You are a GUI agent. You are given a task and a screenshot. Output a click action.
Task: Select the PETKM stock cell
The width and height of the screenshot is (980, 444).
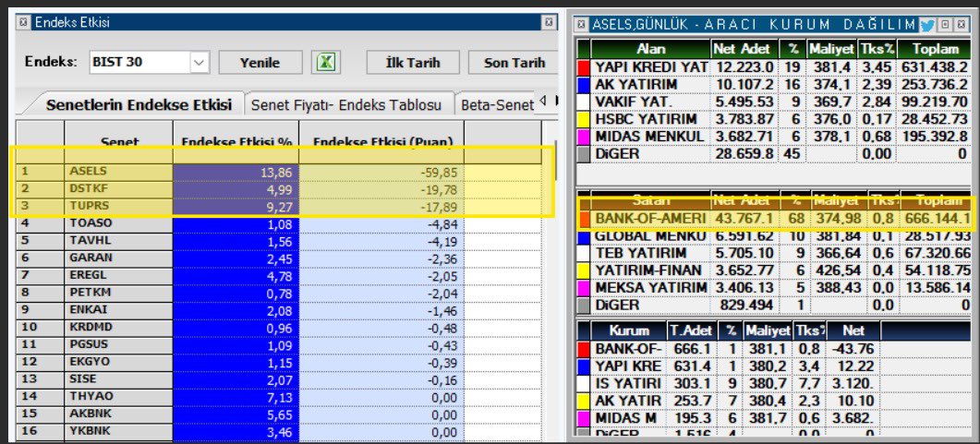(x=119, y=293)
